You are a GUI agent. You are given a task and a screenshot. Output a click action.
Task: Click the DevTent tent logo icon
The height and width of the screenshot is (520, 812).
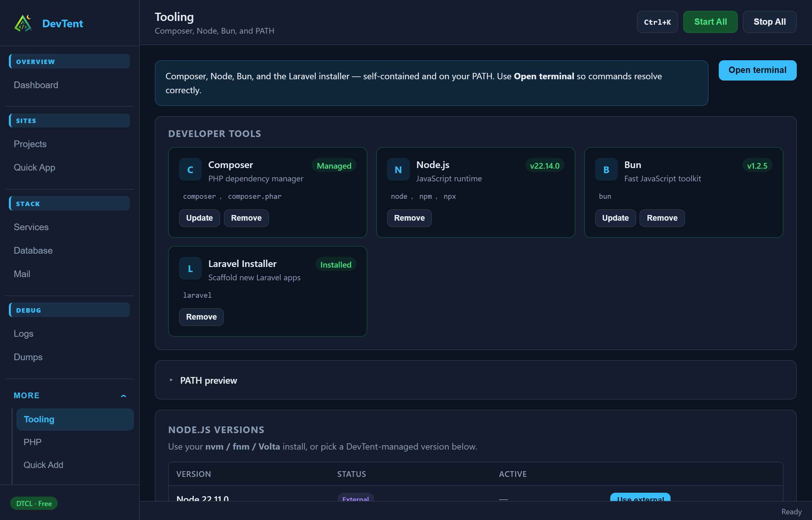pyautogui.click(x=23, y=23)
